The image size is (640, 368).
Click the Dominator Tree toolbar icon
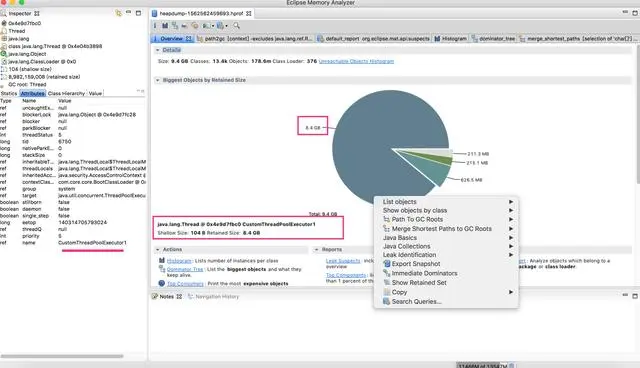[175, 26]
